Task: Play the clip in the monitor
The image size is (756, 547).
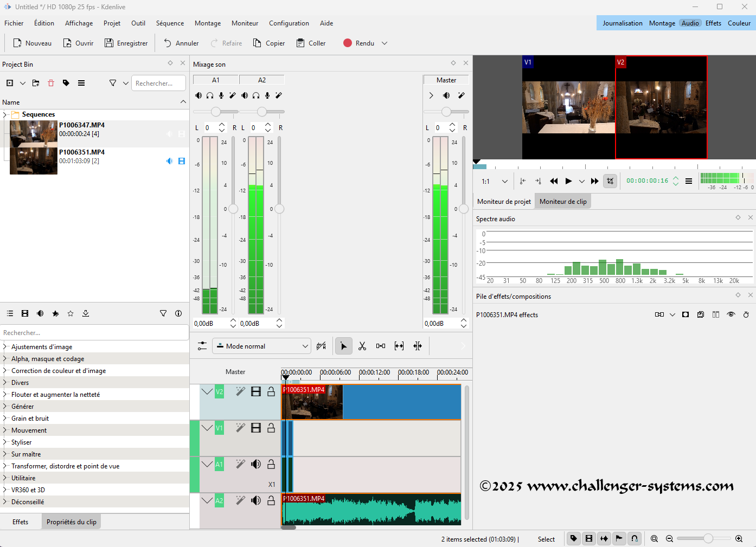Action: click(568, 181)
